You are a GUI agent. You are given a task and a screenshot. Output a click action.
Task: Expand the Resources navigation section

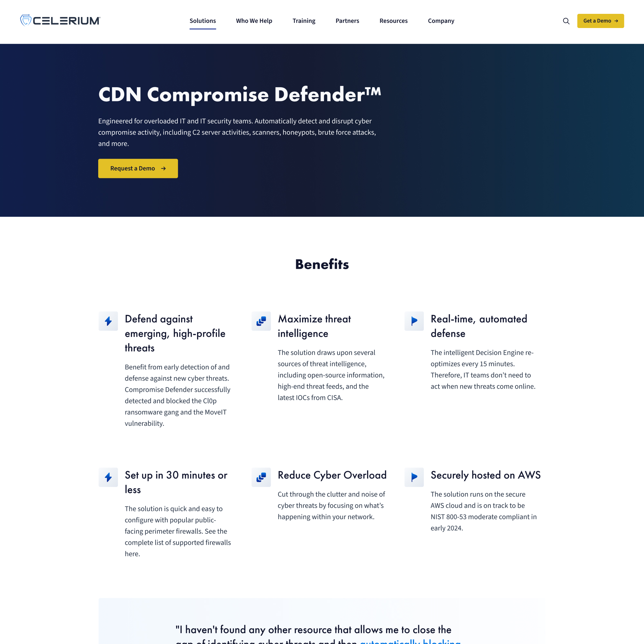[393, 21]
